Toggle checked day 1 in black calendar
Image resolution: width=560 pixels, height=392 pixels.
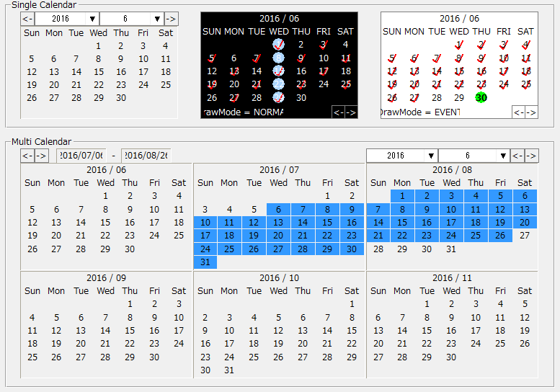(279, 45)
